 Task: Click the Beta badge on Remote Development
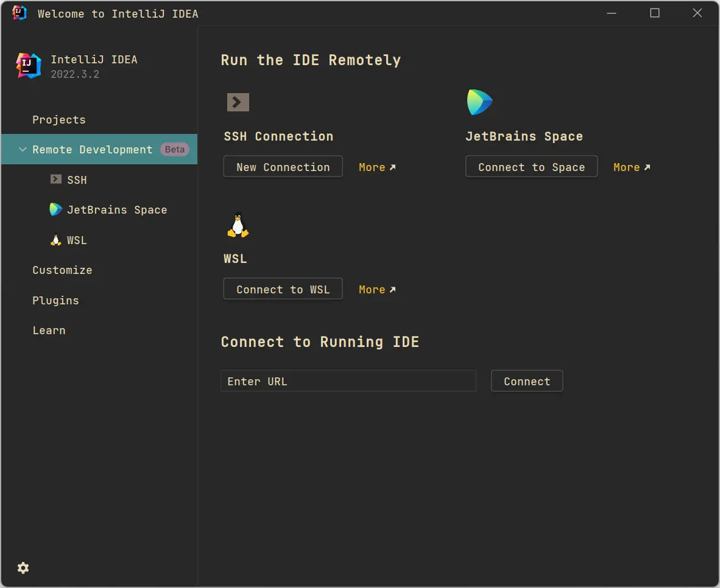[x=174, y=149]
